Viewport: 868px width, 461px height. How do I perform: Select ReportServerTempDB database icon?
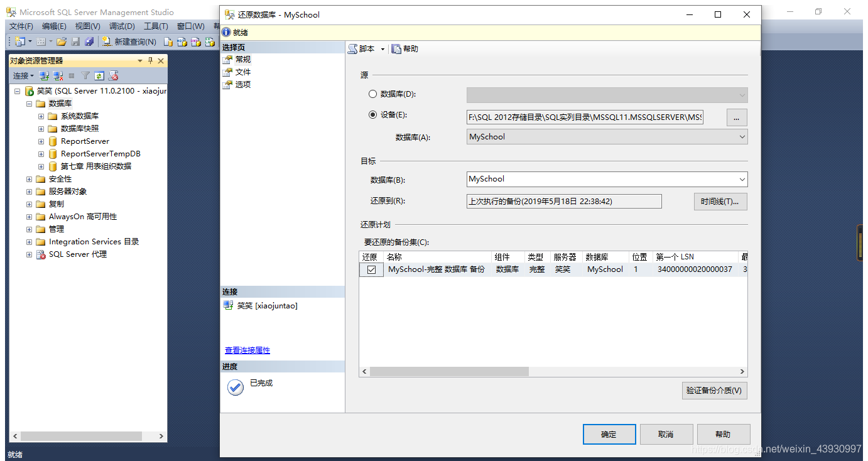(x=53, y=154)
